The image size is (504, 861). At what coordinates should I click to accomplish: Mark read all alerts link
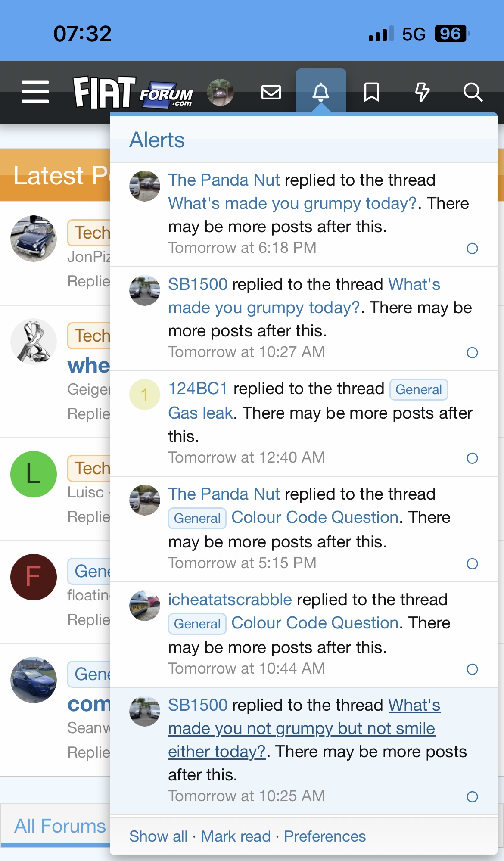236,836
